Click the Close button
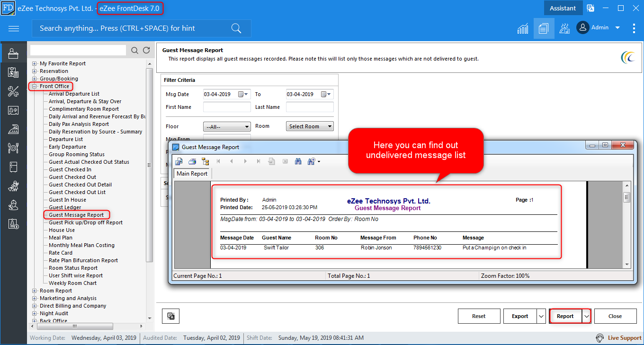This screenshot has width=644, height=345. coord(615,316)
